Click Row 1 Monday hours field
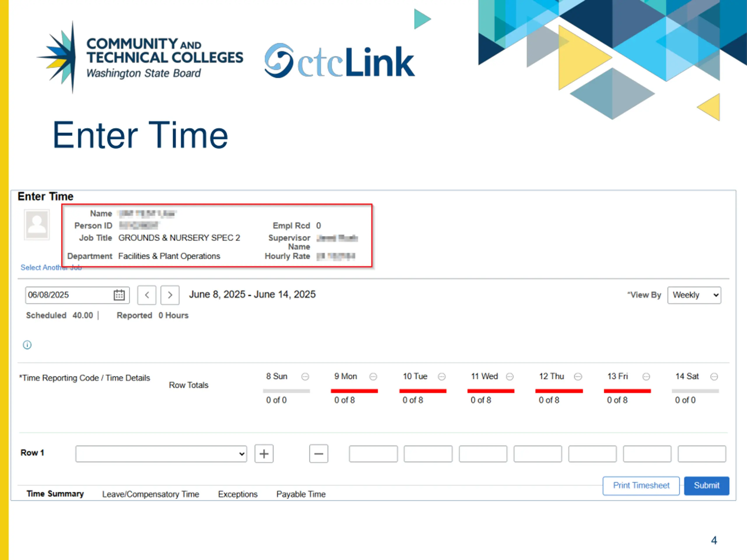 click(428, 454)
